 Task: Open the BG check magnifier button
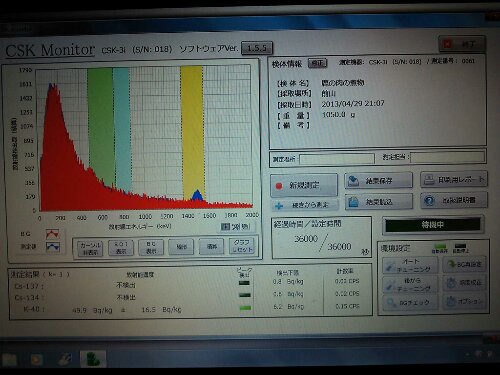pos(410,303)
